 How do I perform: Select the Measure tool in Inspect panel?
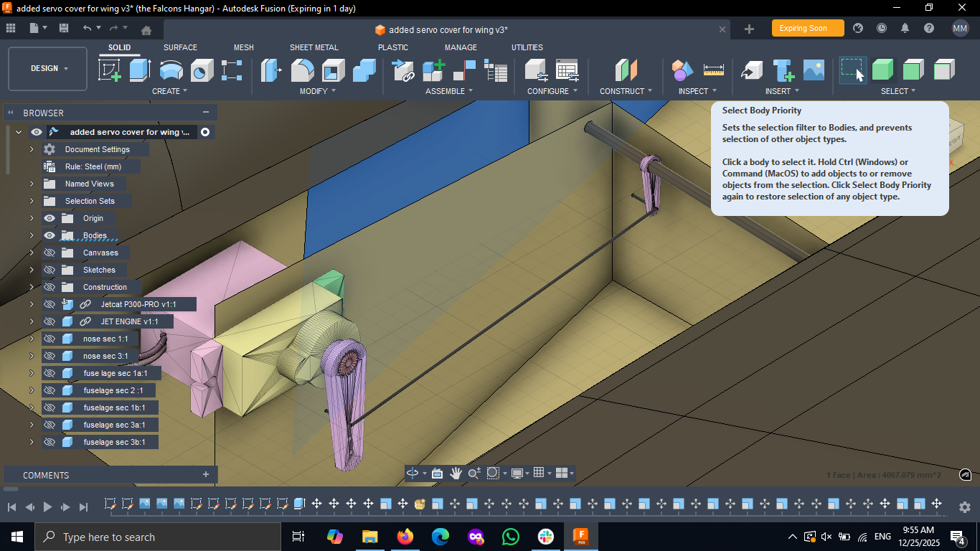coord(712,70)
